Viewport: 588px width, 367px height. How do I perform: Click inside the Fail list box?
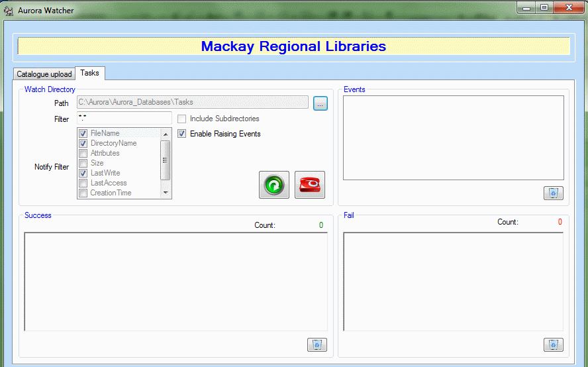pyautogui.click(x=454, y=282)
